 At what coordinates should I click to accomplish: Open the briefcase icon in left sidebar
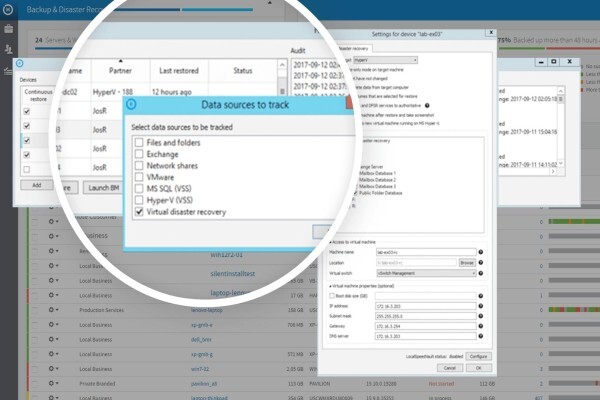pyautogui.click(x=8, y=29)
